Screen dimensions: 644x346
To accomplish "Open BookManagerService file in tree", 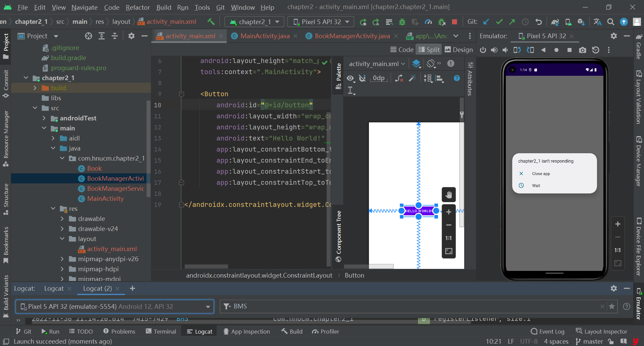I will tap(115, 188).
